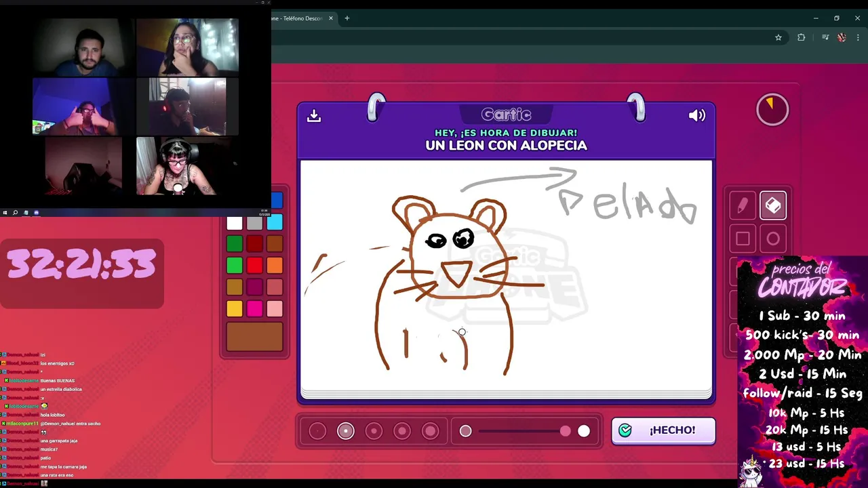Click the round countdown timer indicator
Screen dimensions: 868x488
point(772,109)
